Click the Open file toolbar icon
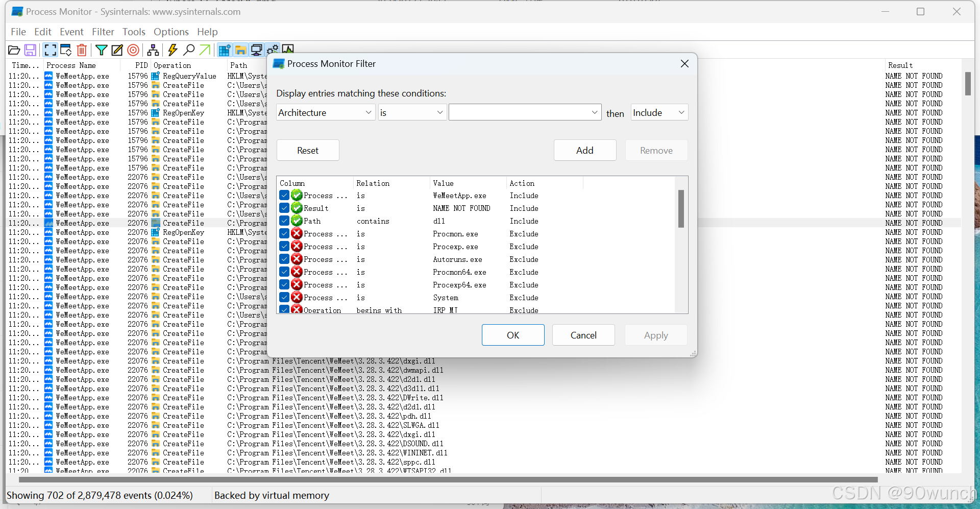Viewport: 980px width, 509px height. click(x=14, y=50)
